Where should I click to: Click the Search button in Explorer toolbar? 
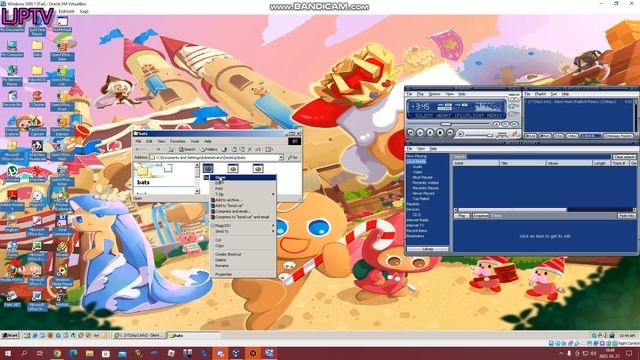click(x=187, y=149)
